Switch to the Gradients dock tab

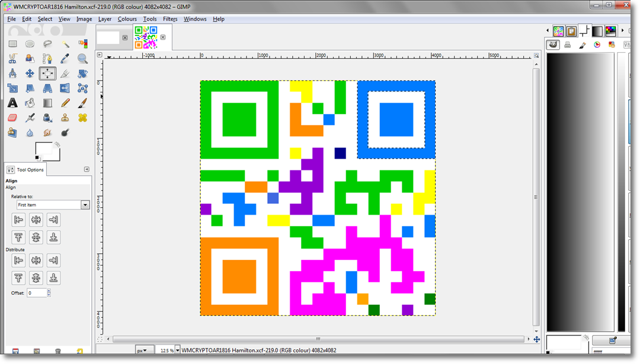(597, 31)
